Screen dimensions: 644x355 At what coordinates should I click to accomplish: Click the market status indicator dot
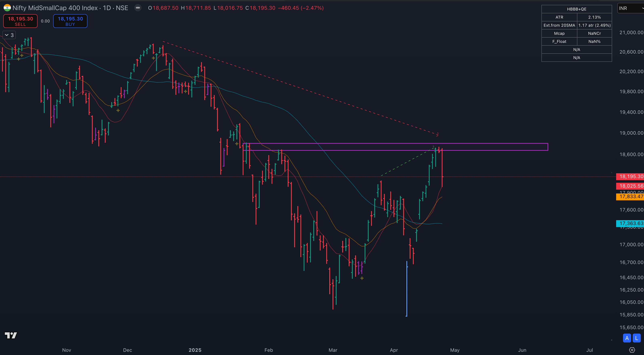(138, 8)
